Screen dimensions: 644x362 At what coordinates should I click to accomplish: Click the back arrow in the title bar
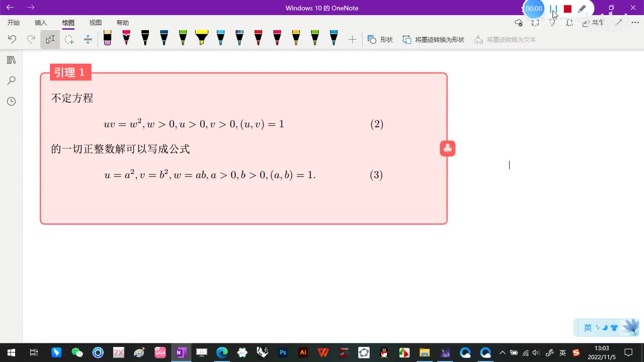[10, 8]
